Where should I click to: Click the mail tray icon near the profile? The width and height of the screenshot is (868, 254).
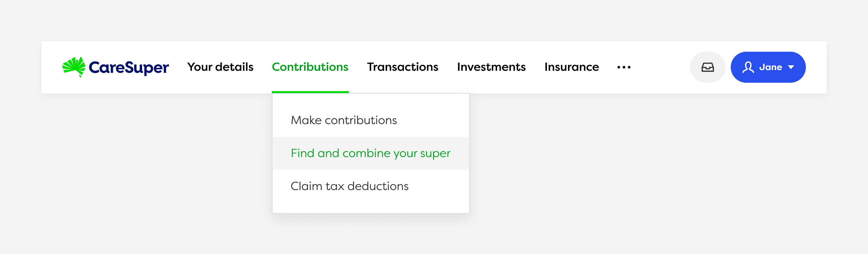(707, 67)
